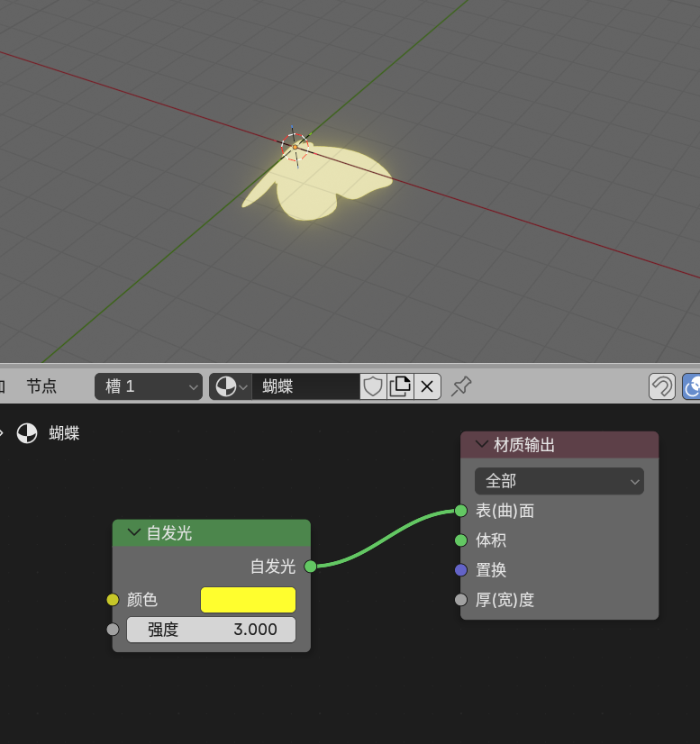This screenshot has width=700, height=744.
Task: Click the 体积 input socket
Action: pyautogui.click(x=461, y=540)
